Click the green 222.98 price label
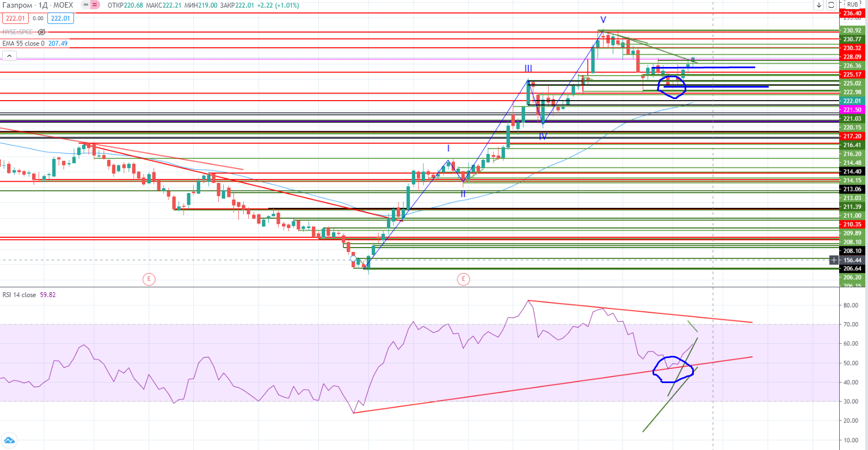 click(852, 92)
